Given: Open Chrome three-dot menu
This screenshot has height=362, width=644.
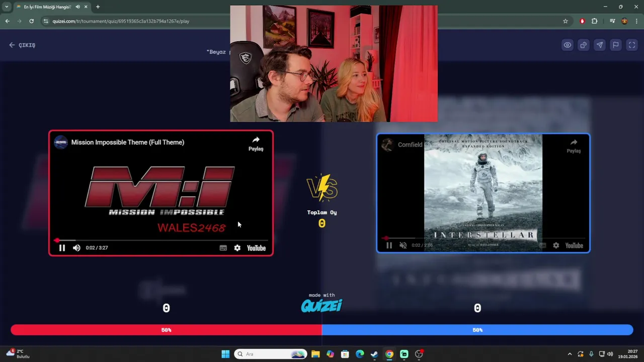Looking at the screenshot, I should tap(637, 21).
